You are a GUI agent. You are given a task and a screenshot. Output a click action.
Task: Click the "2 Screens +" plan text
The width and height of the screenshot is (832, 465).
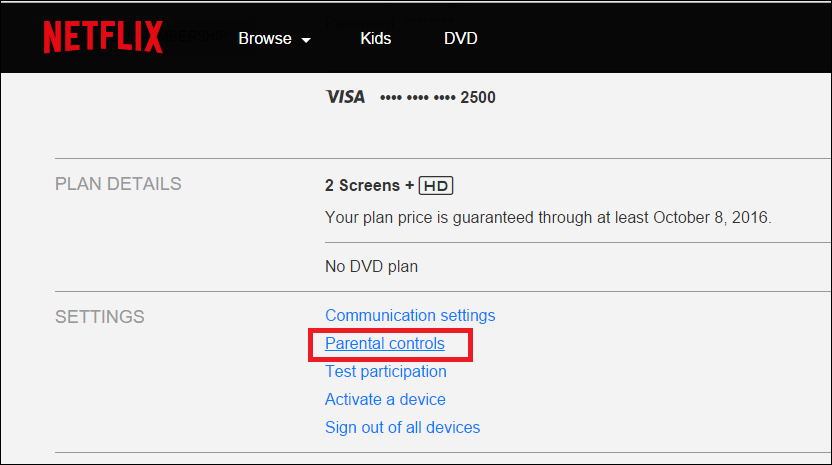tap(369, 186)
